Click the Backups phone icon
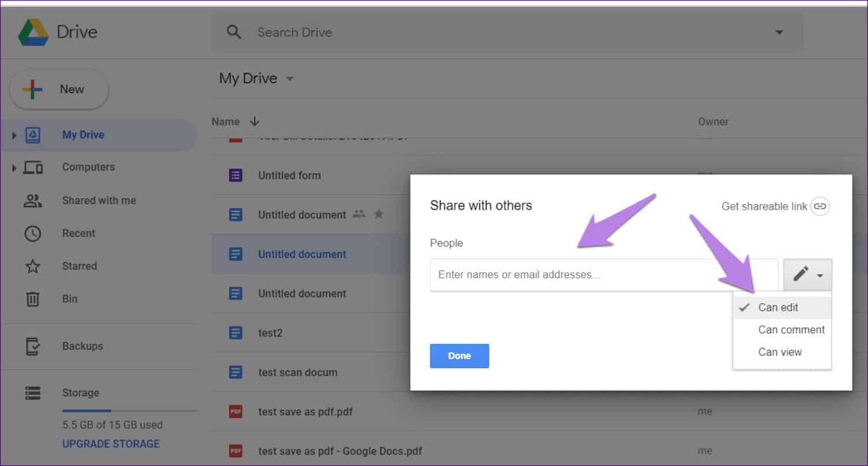Screen dimensions: 868x466 (x=33, y=346)
